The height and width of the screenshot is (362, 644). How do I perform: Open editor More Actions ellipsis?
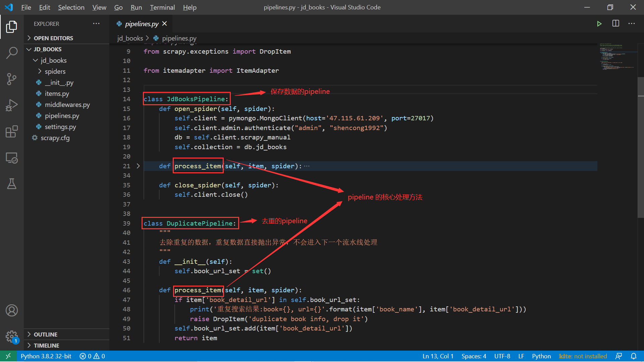(632, 23)
